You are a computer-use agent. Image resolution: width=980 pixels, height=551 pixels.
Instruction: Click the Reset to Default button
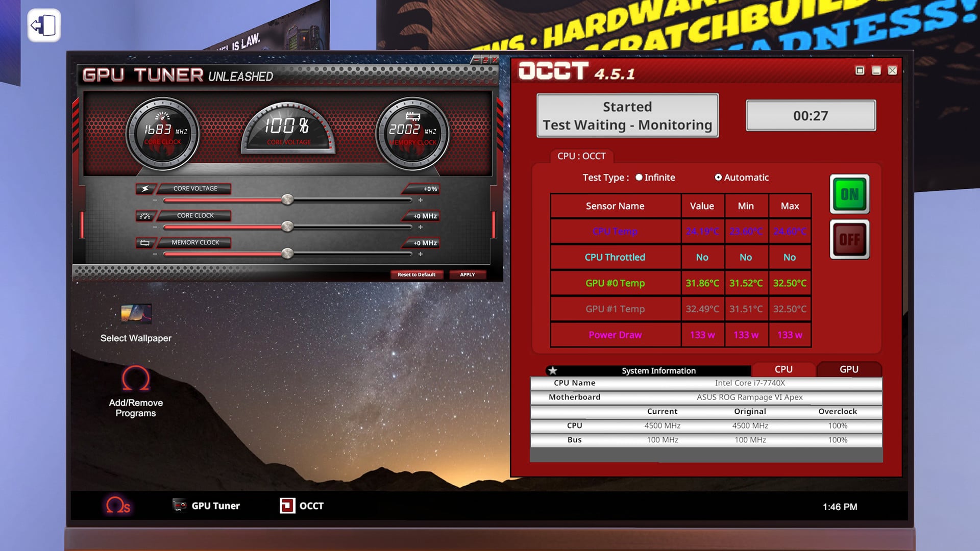[416, 274]
